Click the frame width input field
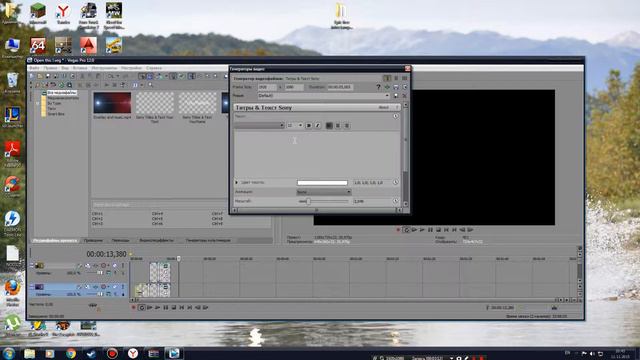 coord(267,87)
